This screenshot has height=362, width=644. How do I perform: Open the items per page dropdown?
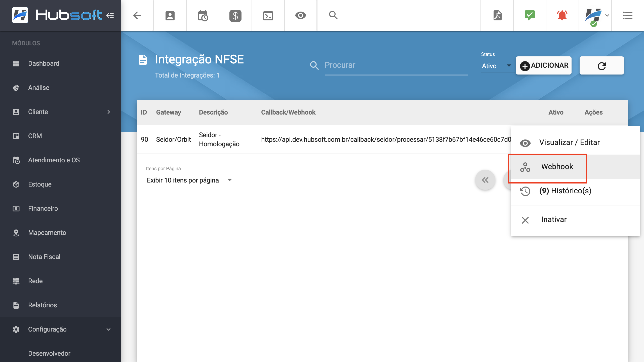(x=190, y=180)
